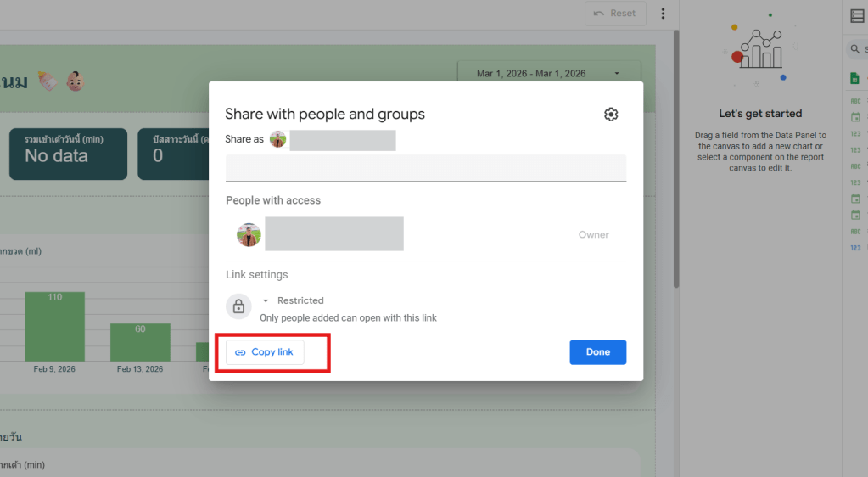Select the blue 123 calculated field icon

coord(855,248)
